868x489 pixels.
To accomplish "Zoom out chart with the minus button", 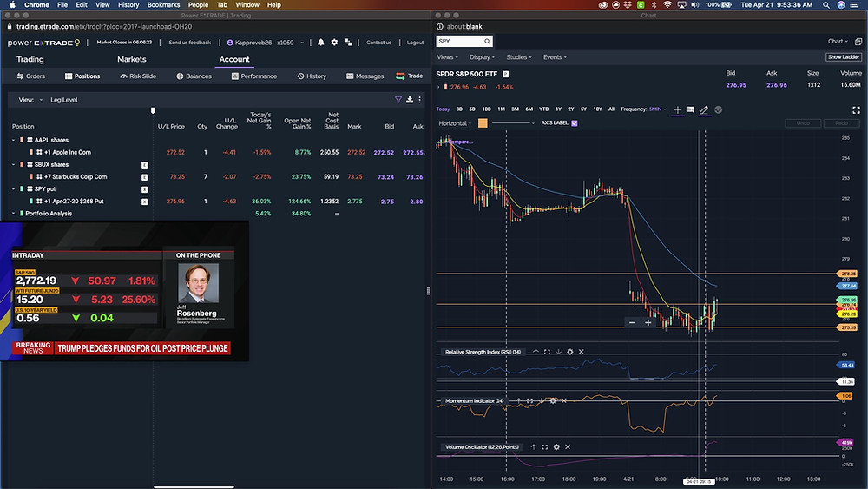I will pyautogui.click(x=632, y=322).
